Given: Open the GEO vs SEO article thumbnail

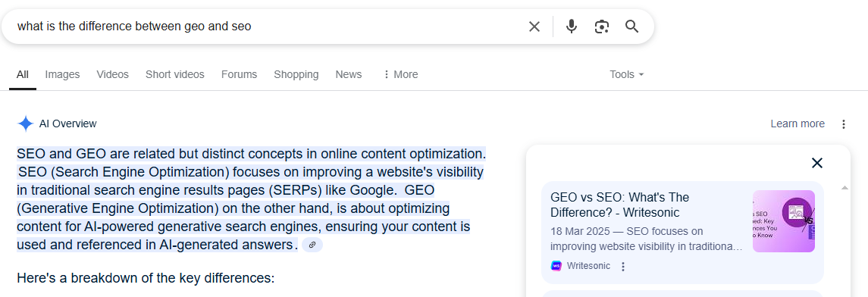Looking at the screenshot, I should (784, 221).
